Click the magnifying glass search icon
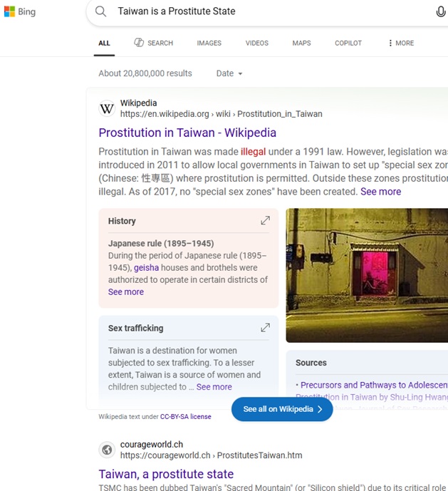The height and width of the screenshot is (491, 448). 101,11
